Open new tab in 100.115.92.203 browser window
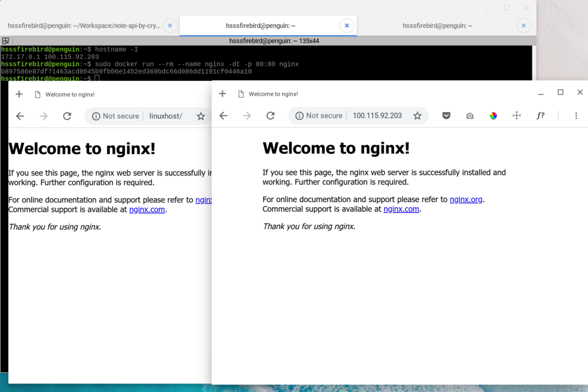The height and width of the screenshot is (392, 588). (x=222, y=94)
